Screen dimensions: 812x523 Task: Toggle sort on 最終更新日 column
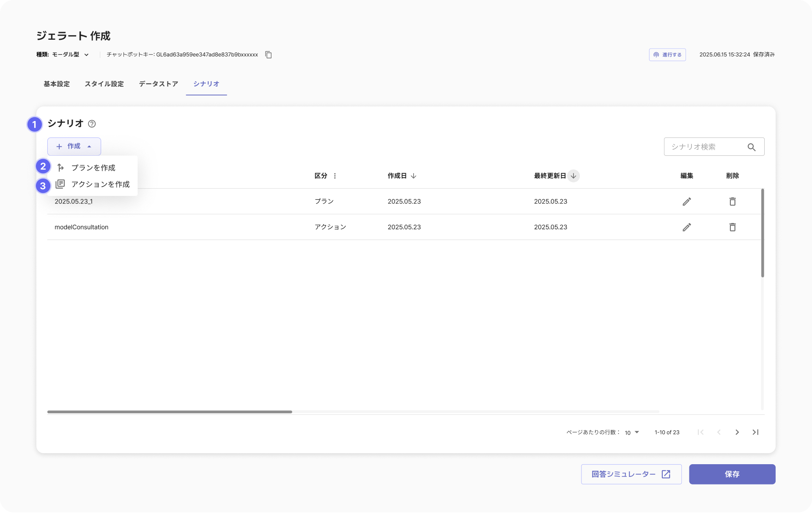pos(573,176)
